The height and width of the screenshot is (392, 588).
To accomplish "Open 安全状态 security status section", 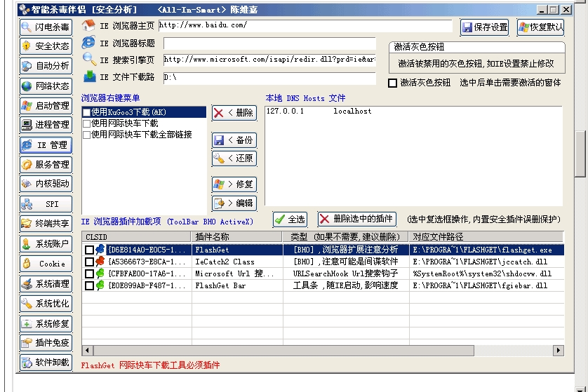I will point(46,46).
